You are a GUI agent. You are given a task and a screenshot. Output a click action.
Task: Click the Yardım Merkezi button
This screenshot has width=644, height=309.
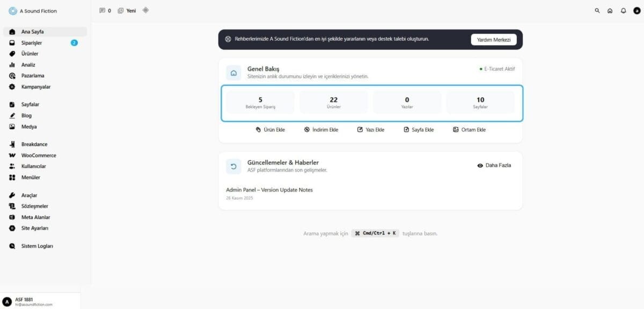click(x=493, y=39)
